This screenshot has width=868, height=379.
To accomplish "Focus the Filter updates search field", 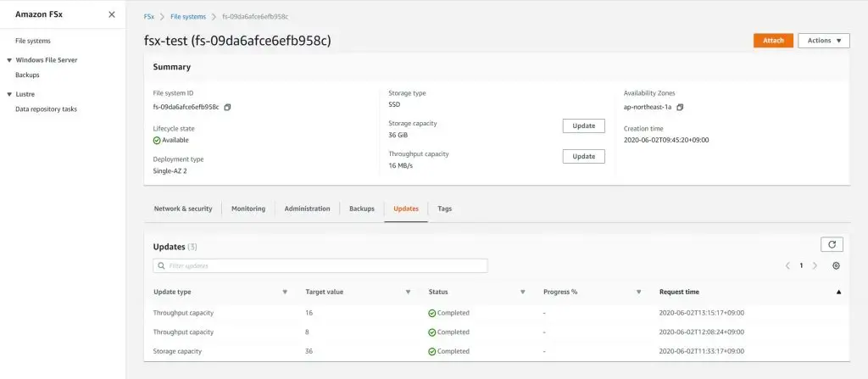I will (320, 266).
